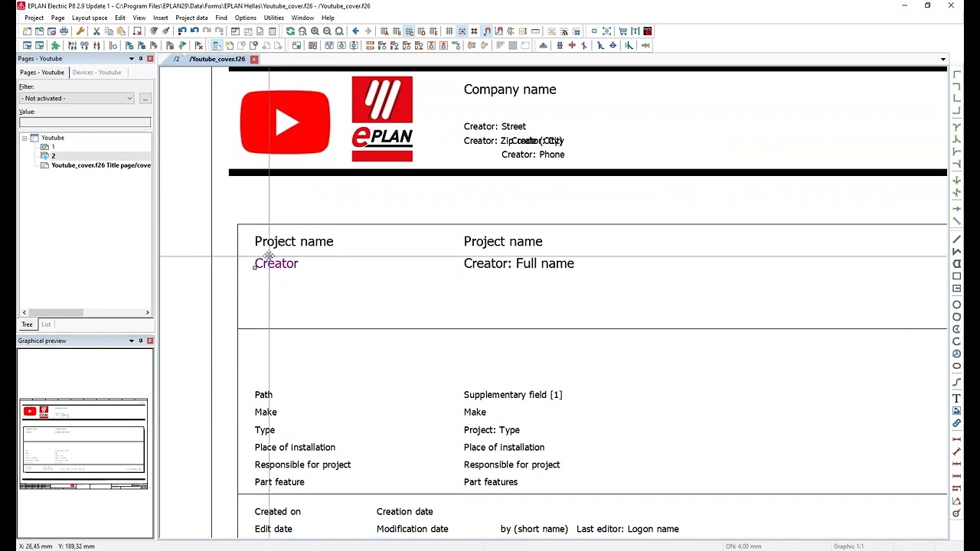
Task: Toggle object snap magnet button
Action: click(x=487, y=31)
